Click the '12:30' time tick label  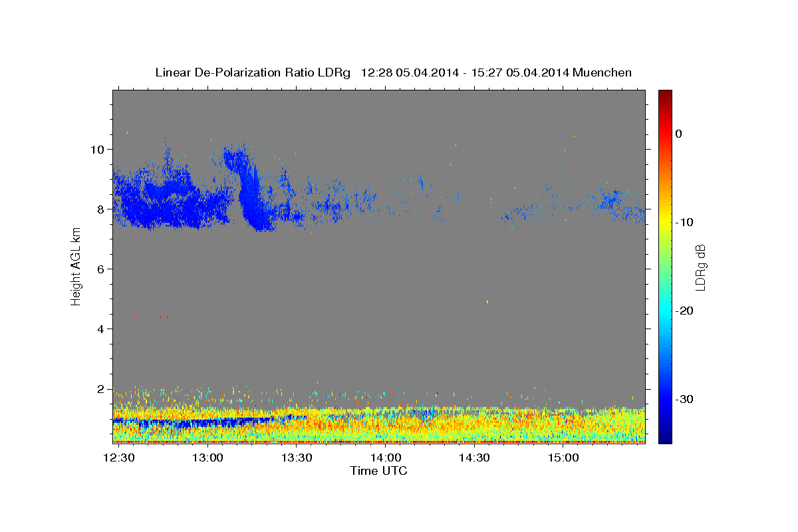(x=119, y=458)
